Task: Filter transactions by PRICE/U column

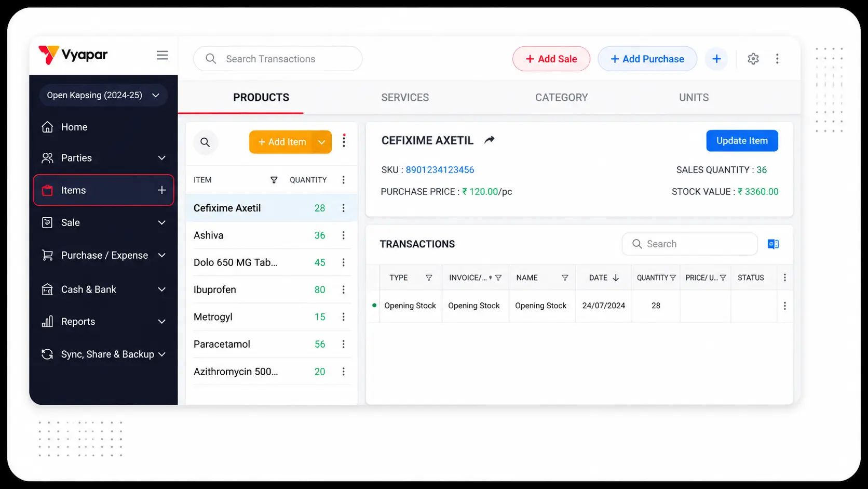Action: click(723, 278)
